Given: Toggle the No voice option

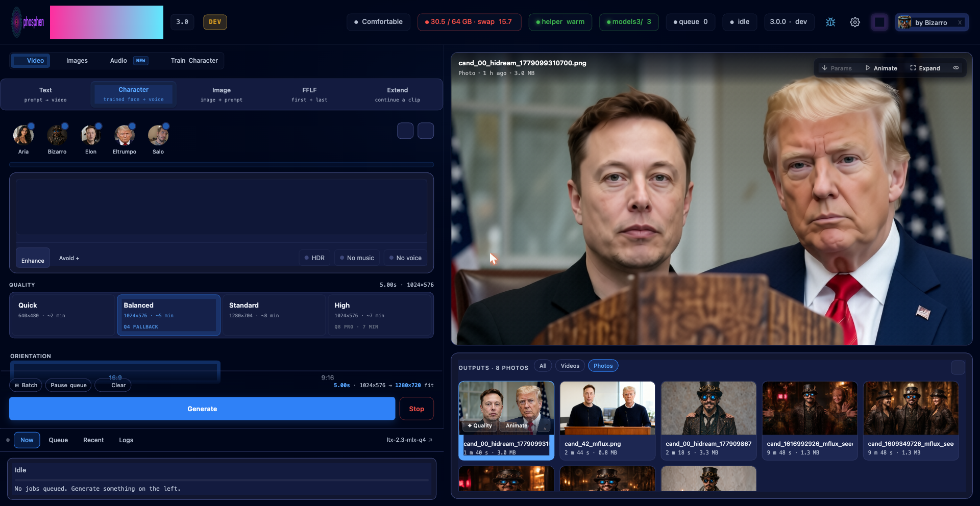Looking at the screenshot, I should pyautogui.click(x=406, y=258).
